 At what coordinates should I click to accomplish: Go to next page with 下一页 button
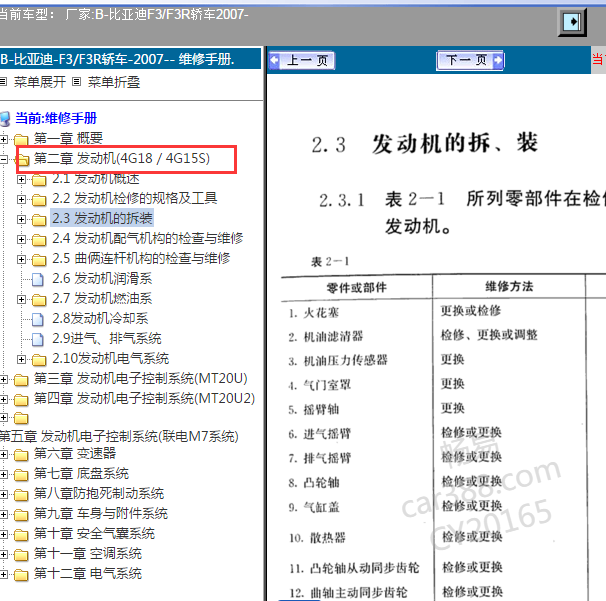(470, 60)
